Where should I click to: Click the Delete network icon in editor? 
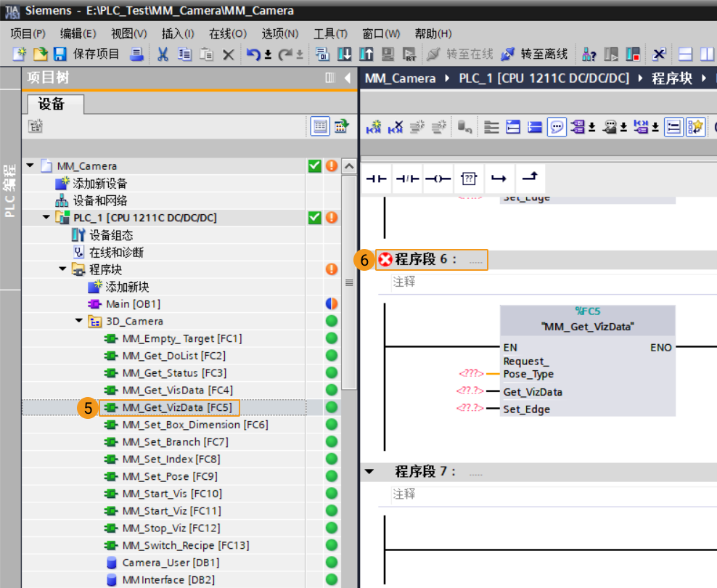[x=395, y=127]
